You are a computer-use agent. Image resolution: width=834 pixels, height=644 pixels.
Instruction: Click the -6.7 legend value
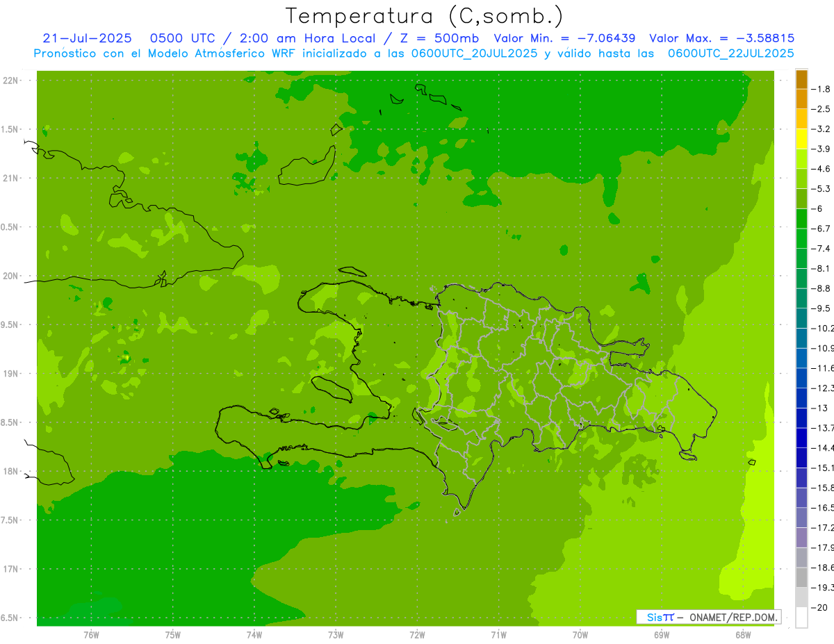[820, 229]
